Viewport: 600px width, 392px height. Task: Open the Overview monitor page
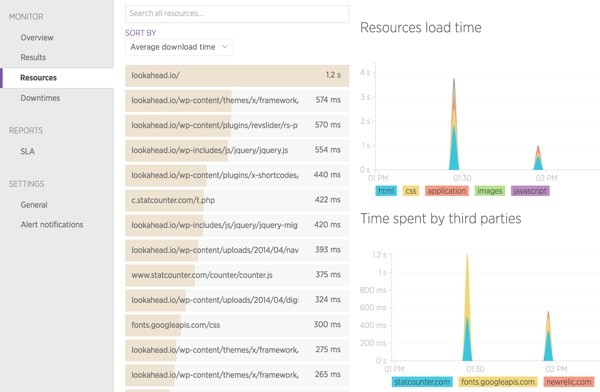37,38
